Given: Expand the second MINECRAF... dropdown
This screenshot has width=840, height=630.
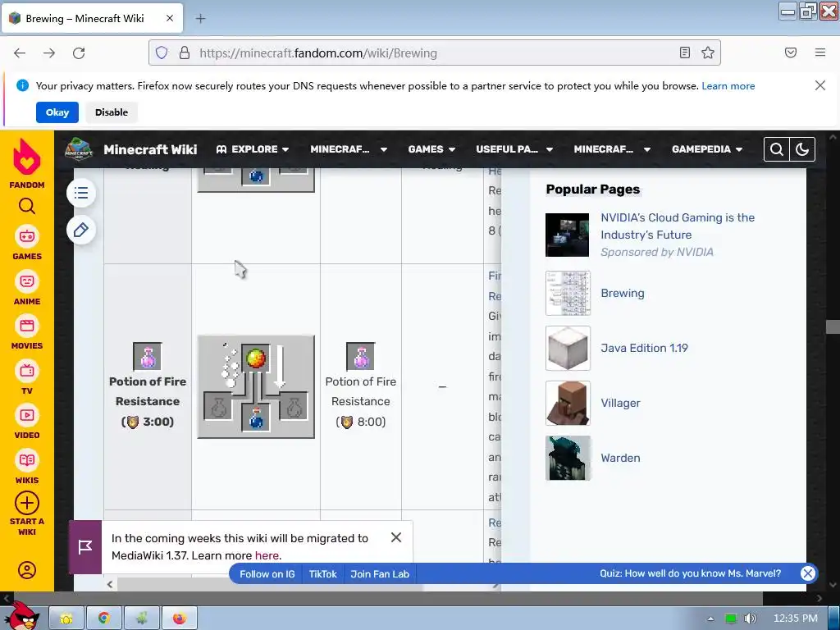Looking at the screenshot, I should tap(612, 149).
